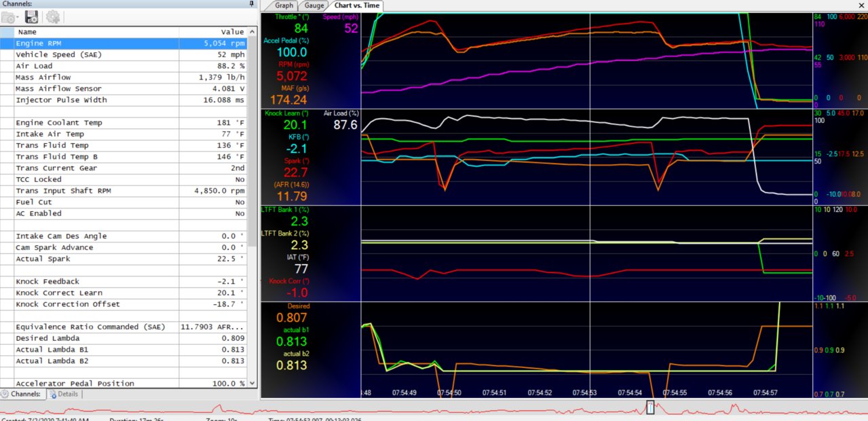
Task: Select the AC Enabled channel row
Action: (x=124, y=213)
